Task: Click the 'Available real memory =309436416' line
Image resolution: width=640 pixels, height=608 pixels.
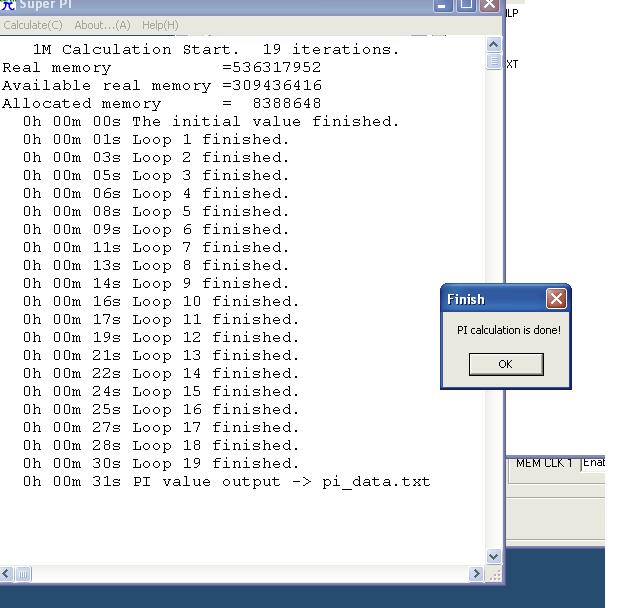Action: coord(162,86)
